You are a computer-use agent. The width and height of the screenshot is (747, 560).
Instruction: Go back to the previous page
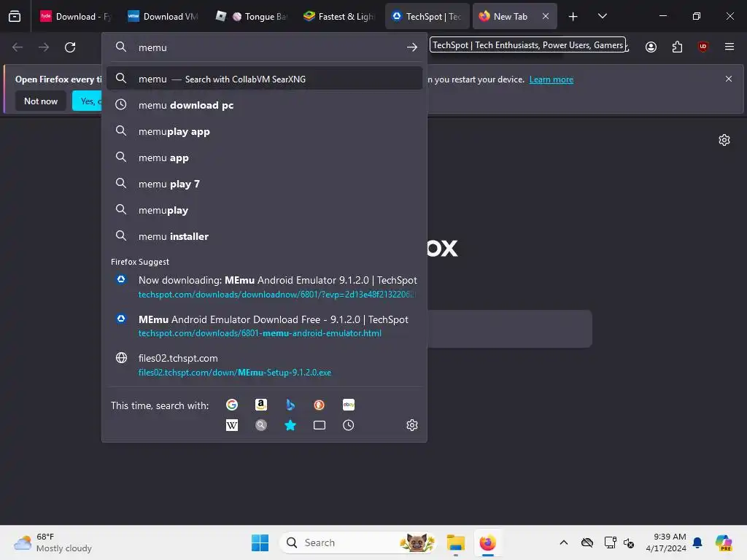point(18,47)
